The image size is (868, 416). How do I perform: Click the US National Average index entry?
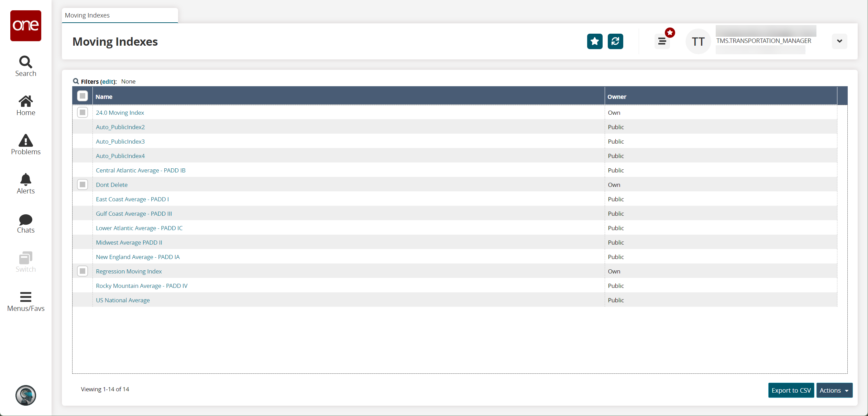click(123, 300)
